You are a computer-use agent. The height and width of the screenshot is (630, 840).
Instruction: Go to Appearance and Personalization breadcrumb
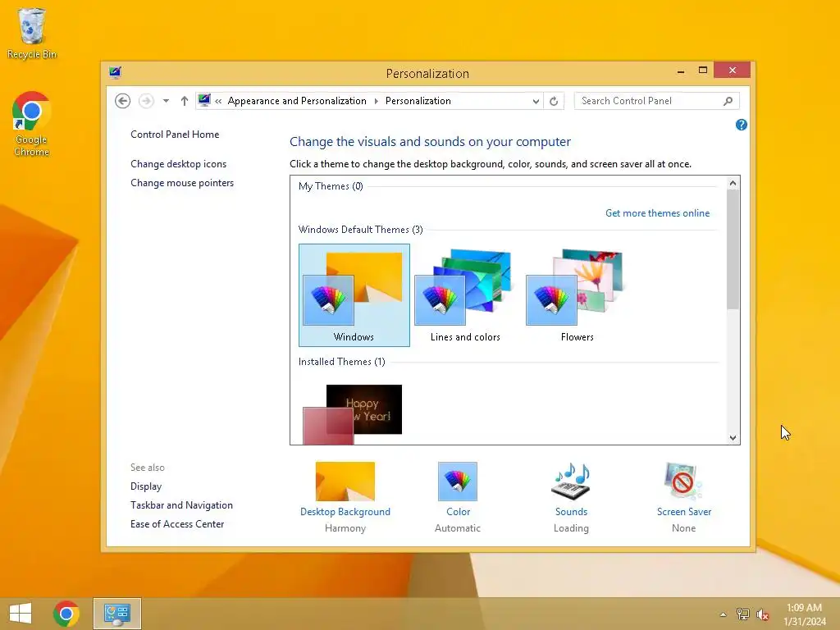coord(297,101)
